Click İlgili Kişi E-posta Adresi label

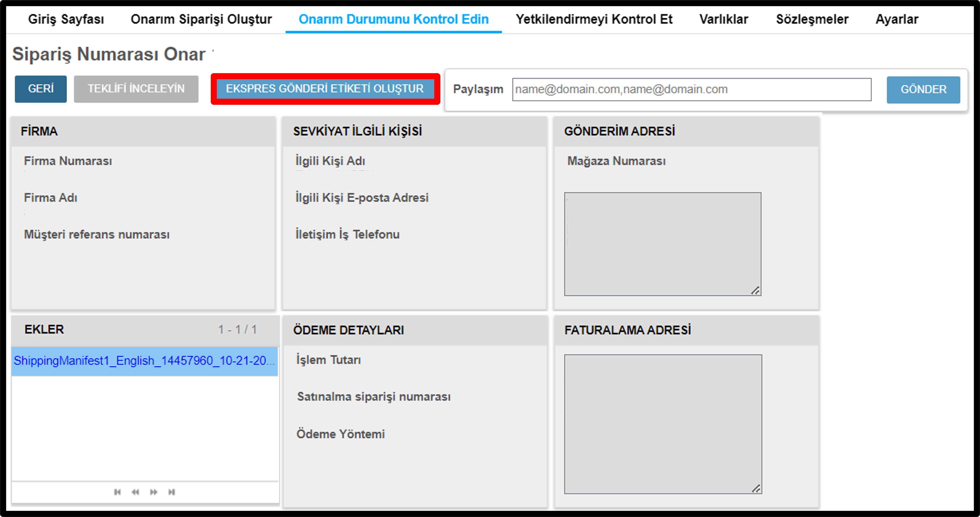(362, 198)
